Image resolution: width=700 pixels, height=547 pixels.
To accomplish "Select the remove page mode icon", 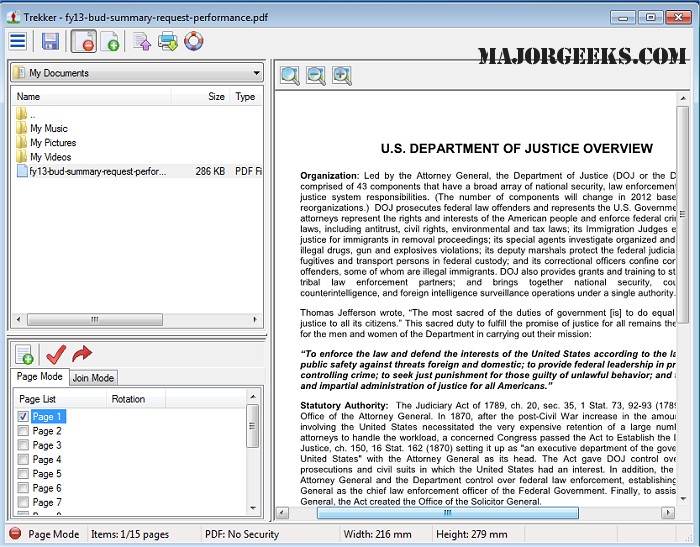I will point(83,42).
